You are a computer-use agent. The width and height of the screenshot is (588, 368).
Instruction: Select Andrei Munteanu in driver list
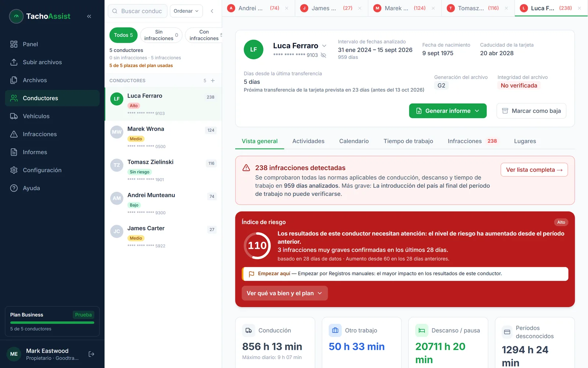pyautogui.click(x=163, y=204)
